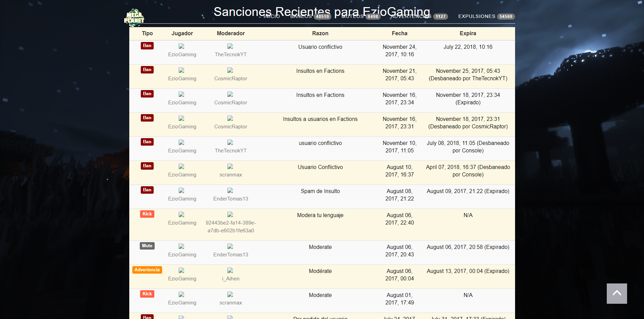Screen dimensions: 644x319
Task: Go to the INICIO page
Action: [272, 16]
